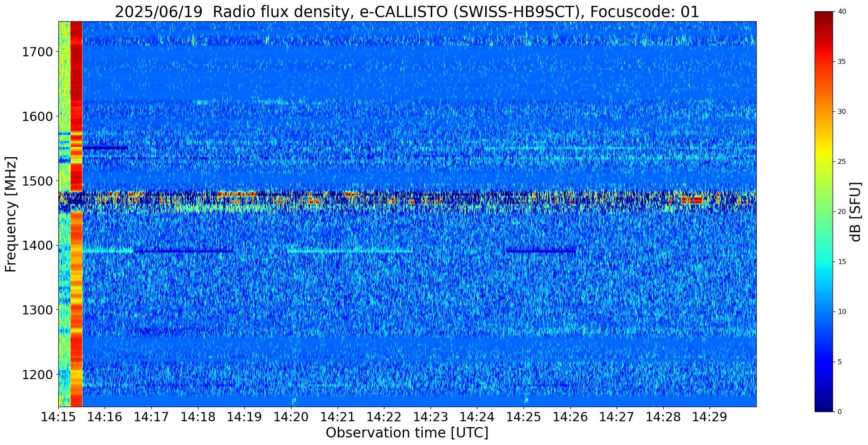Image resolution: width=868 pixels, height=445 pixels.
Task: Click the 14:21 time tick label
Action: (338, 417)
